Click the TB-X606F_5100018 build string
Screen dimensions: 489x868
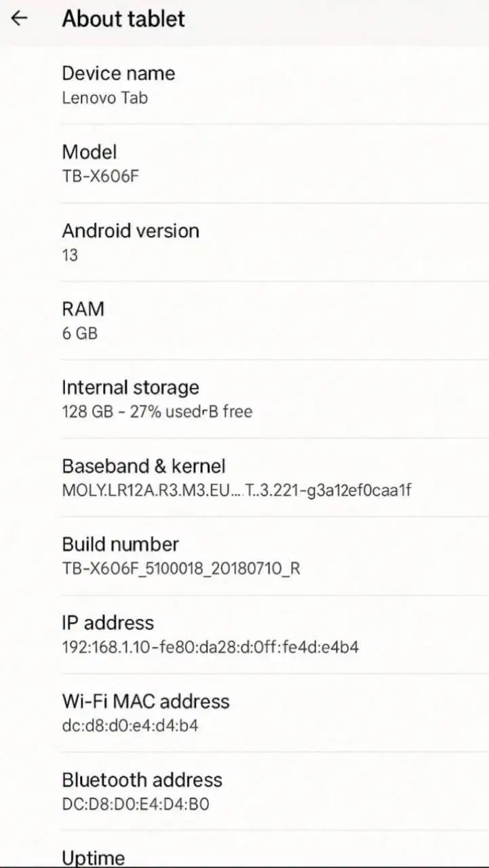tap(181, 569)
